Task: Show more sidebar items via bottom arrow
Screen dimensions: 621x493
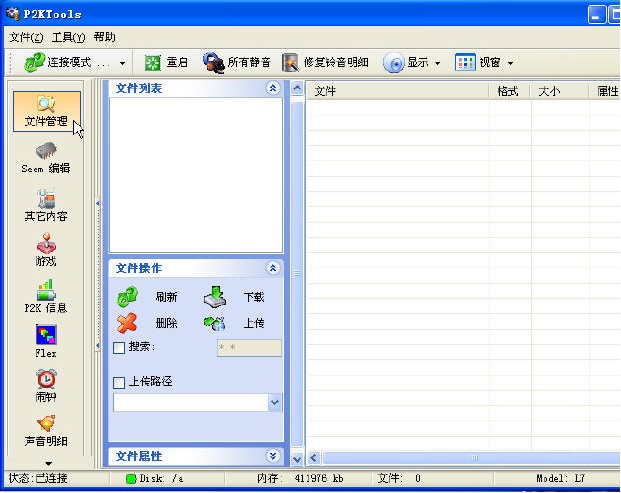Action: pos(48,463)
